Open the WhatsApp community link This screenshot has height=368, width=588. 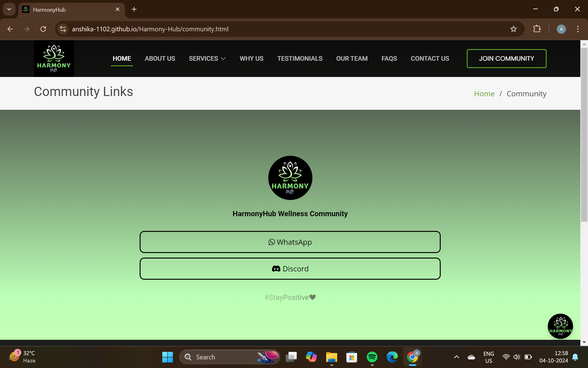[x=290, y=242]
